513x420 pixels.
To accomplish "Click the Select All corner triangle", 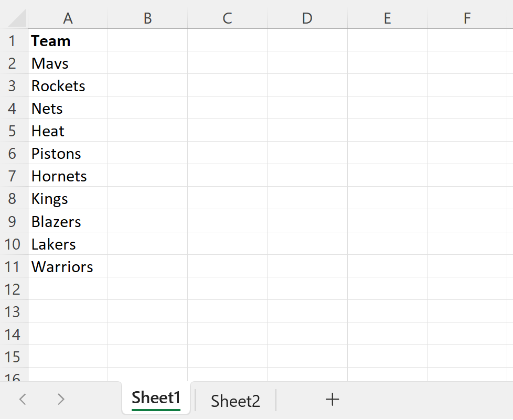I will coord(13,18).
